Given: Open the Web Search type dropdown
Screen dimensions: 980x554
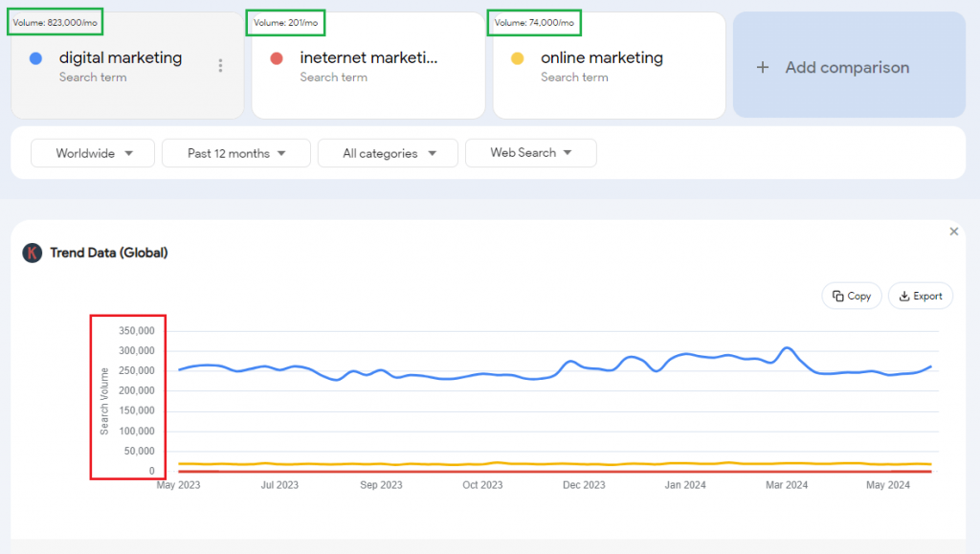Looking at the screenshot, I should tap(530, 153).
